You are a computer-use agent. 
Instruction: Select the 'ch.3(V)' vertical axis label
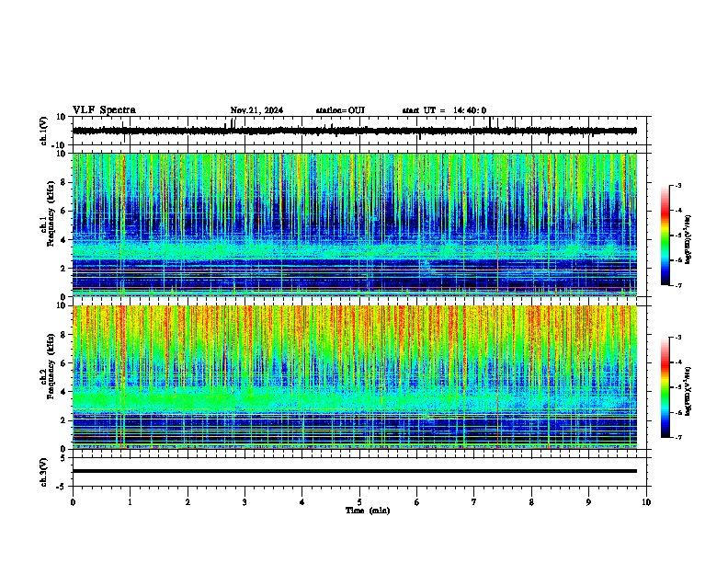[44, 473]
